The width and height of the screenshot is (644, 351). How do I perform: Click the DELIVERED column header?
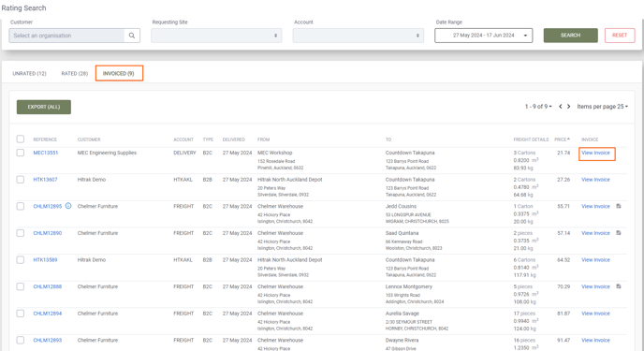pos(234,139)
